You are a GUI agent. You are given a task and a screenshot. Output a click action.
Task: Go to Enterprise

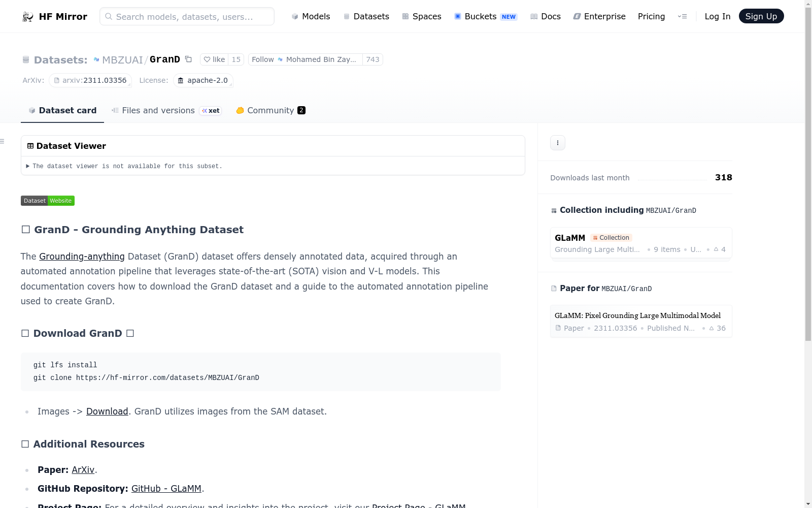click(599, 16)
